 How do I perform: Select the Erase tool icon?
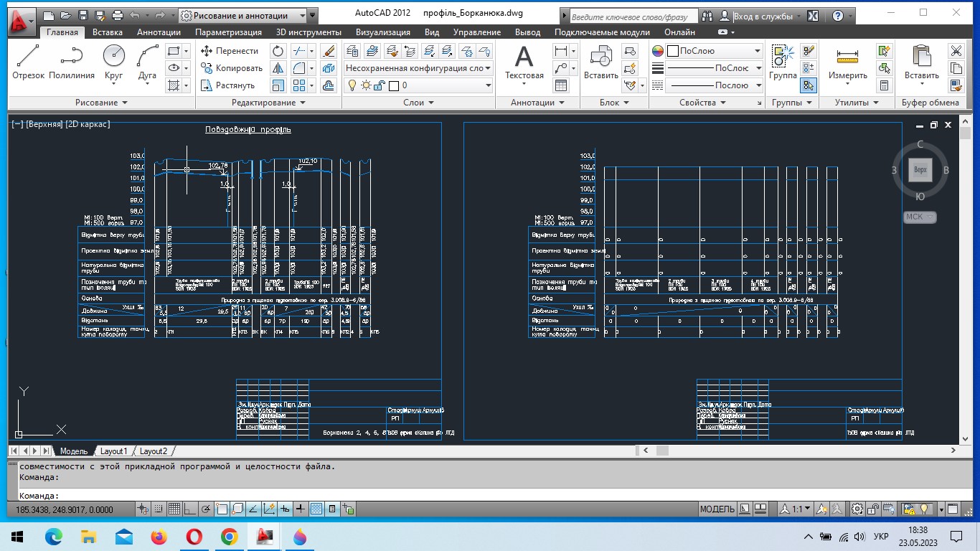pyautogui.click(x=329, y=51)
